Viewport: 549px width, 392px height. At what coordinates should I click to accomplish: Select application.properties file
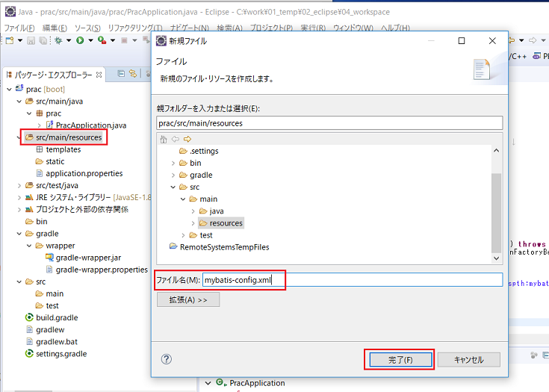(84, 173)
